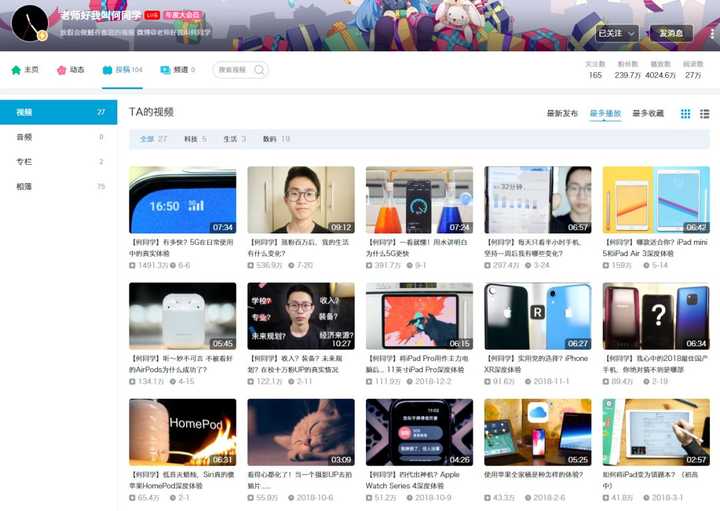Select the 投稿 104 submissions tab
The image size is (720, 511).
(x=122, y=70)
